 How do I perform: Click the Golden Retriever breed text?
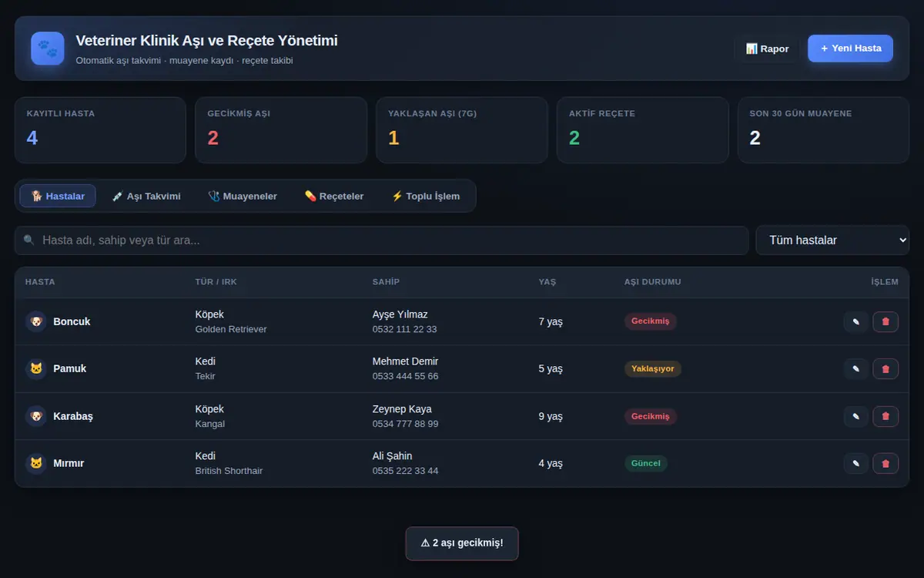pyautogui.click(x=231, y=329)
